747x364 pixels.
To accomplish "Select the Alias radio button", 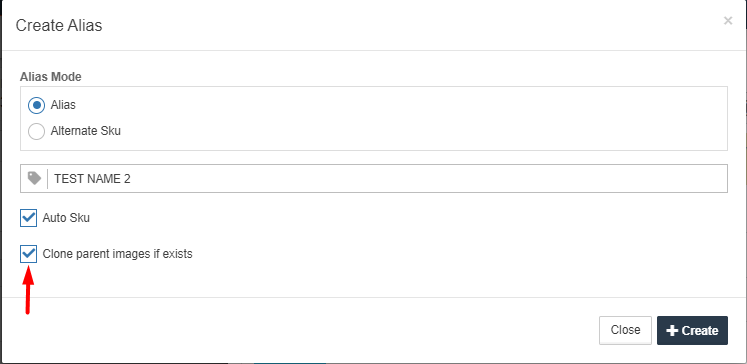I will tap(37, 105).
